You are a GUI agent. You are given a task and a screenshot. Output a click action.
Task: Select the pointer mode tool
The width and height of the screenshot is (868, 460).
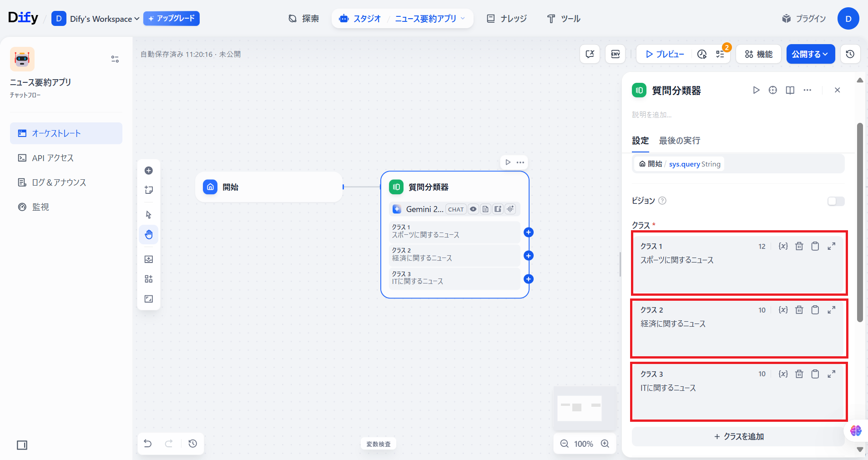[149, 215]
